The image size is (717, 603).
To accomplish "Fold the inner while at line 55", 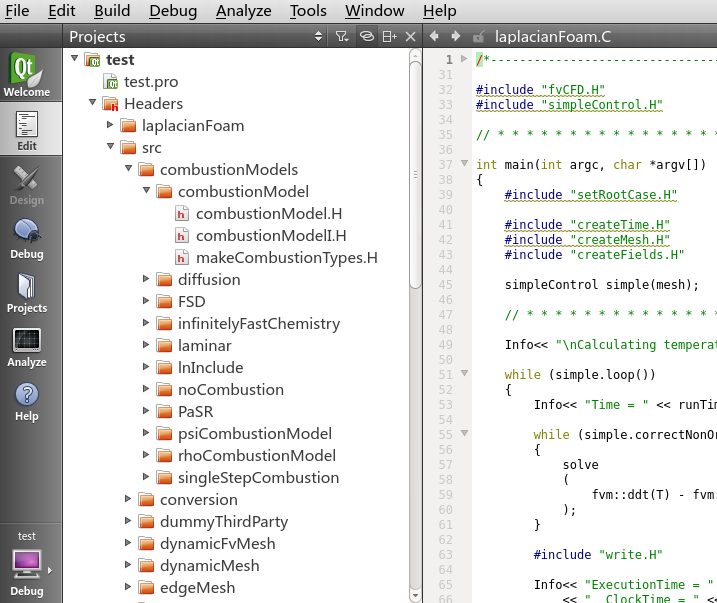I will (x=464, y=433).
